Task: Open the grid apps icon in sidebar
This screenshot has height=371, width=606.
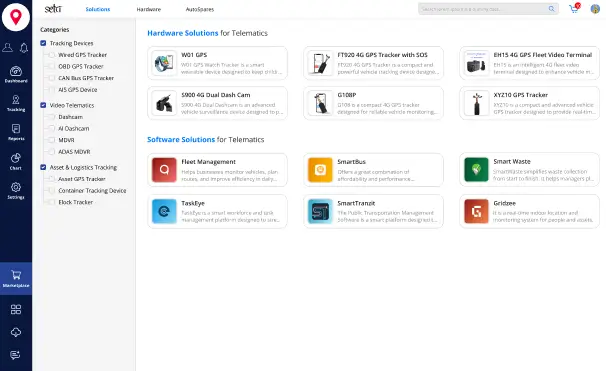Action: coord(16,310)
